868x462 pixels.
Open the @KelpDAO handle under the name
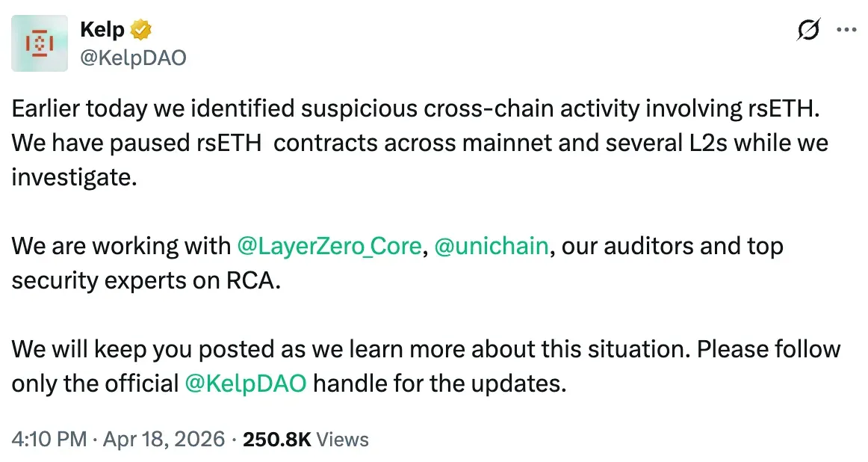[133, 56]
